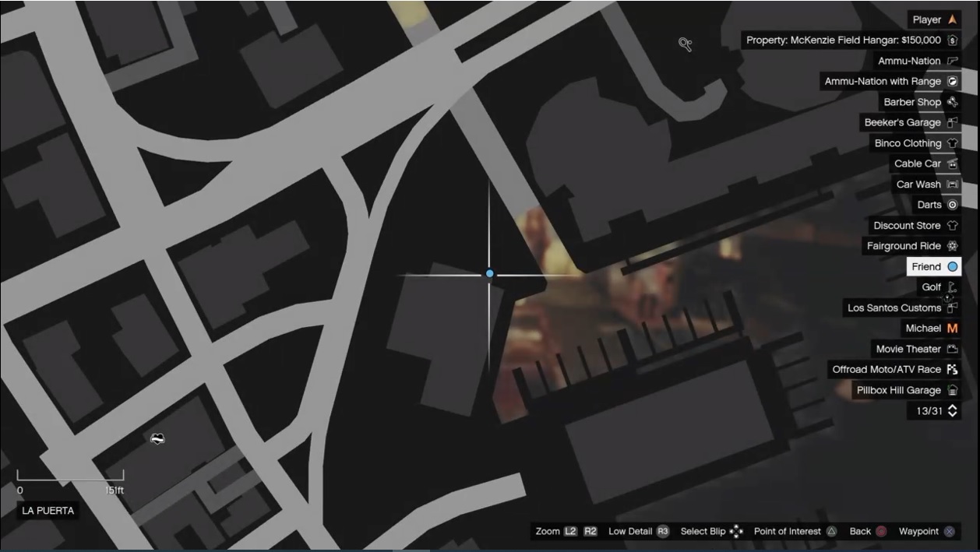Pick the Offroad Moto/ATV Race flag icon

point(952,370)
